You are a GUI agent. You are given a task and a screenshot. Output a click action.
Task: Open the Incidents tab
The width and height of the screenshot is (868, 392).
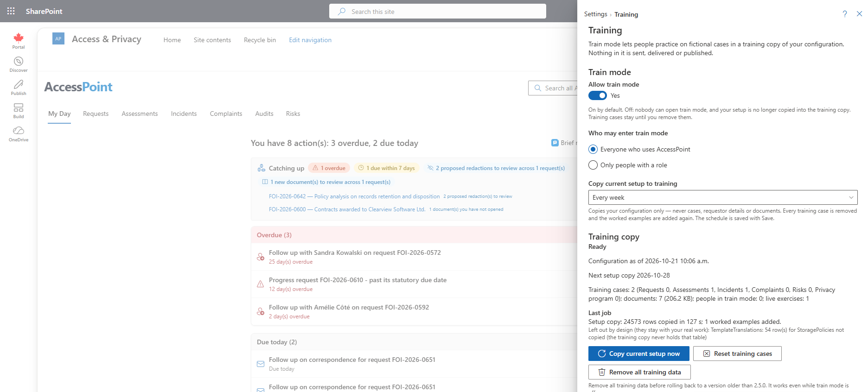pyautogui.click(x=184, y=114)
